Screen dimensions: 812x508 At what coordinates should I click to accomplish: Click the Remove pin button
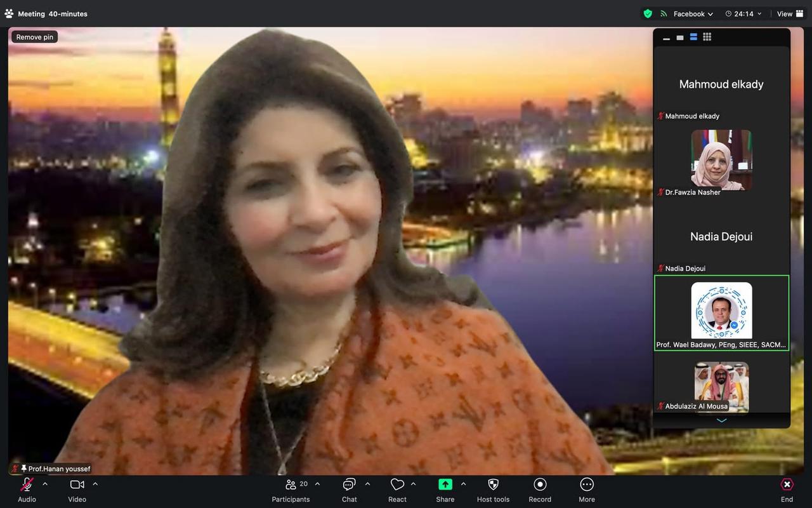click(35, 37)
